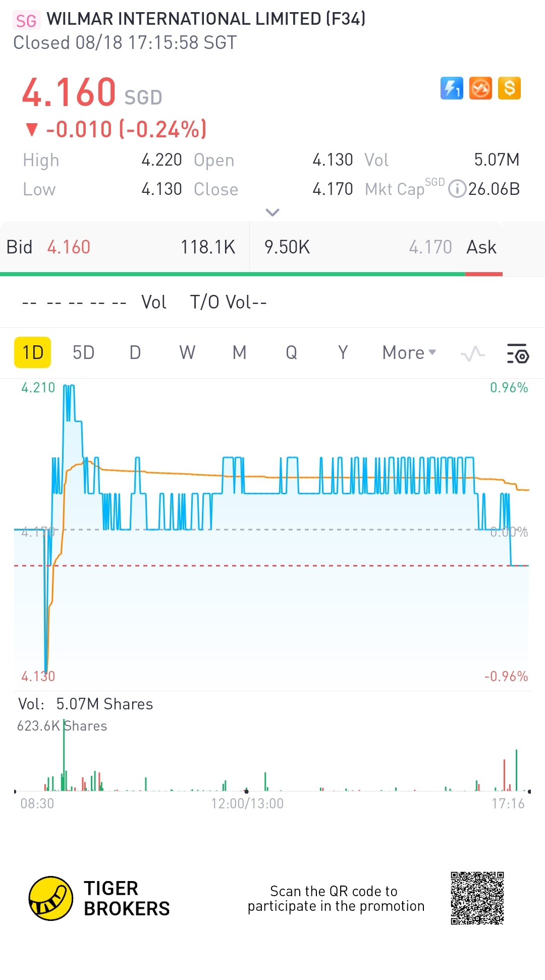Select the monthly M chart tab
Image resolution: width=545 pixels, height=980 pixels.
pos(239,352)
